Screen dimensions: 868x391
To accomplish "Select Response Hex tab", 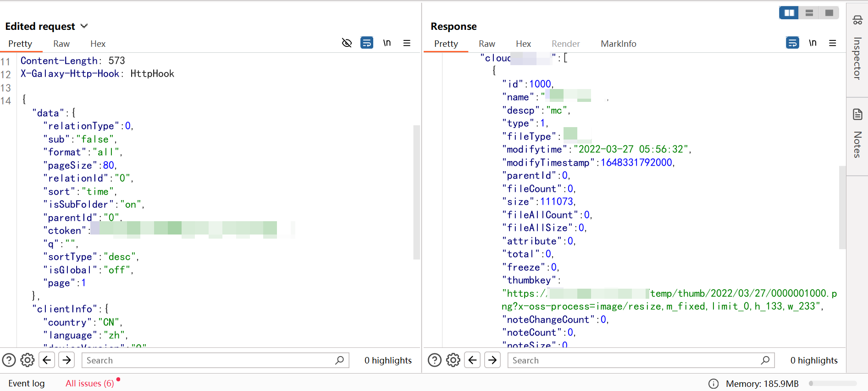I will (523, 44).
